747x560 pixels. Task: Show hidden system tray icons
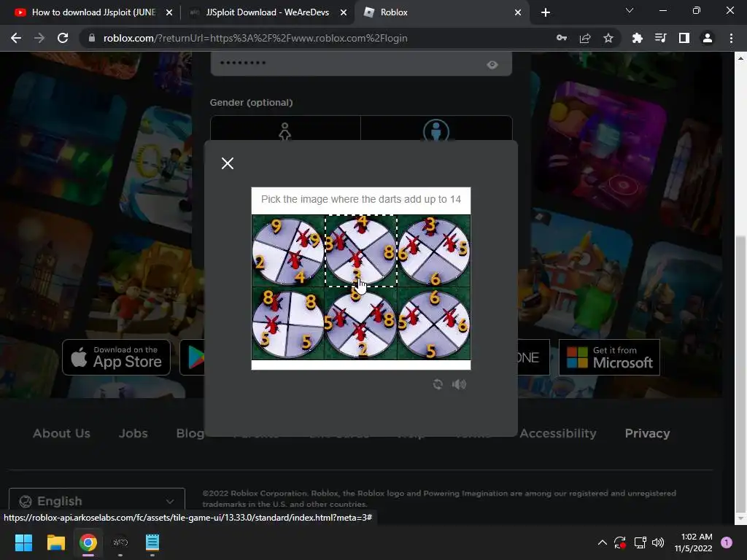tap(602, 542)
